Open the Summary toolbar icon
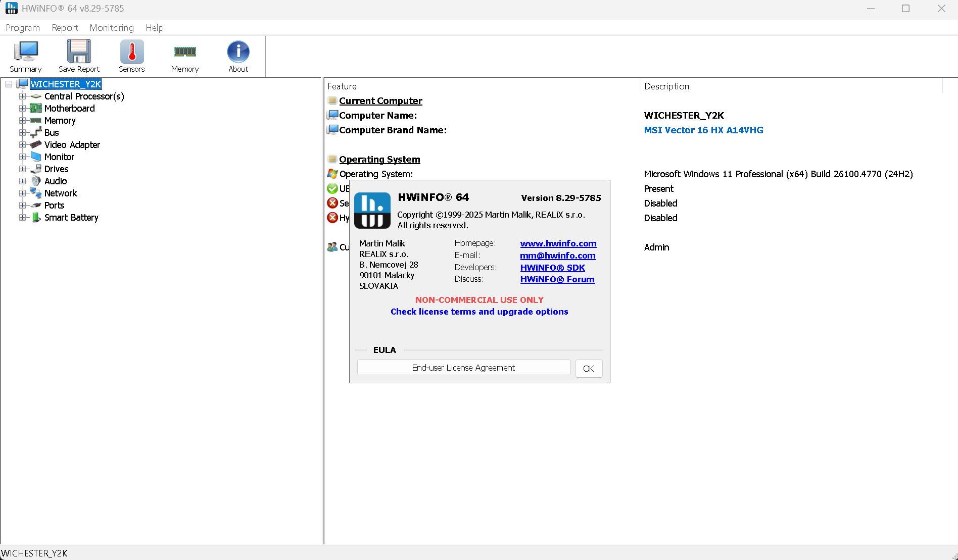This screenshot has width=958, height=560. tap(26, 52)
